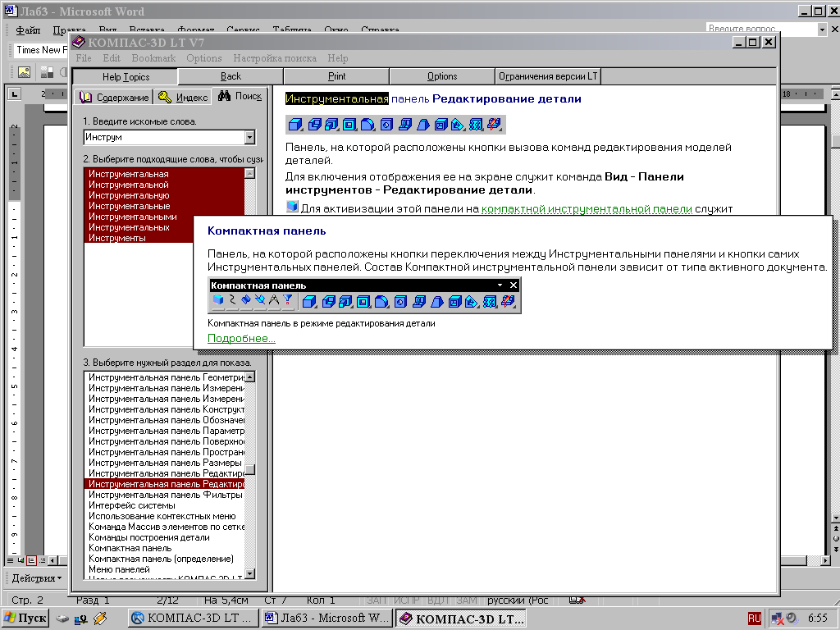Open Файл menu in Word
Image resolution: width=840 pixels, height=630 pixels.
click(x=28, y=30)
